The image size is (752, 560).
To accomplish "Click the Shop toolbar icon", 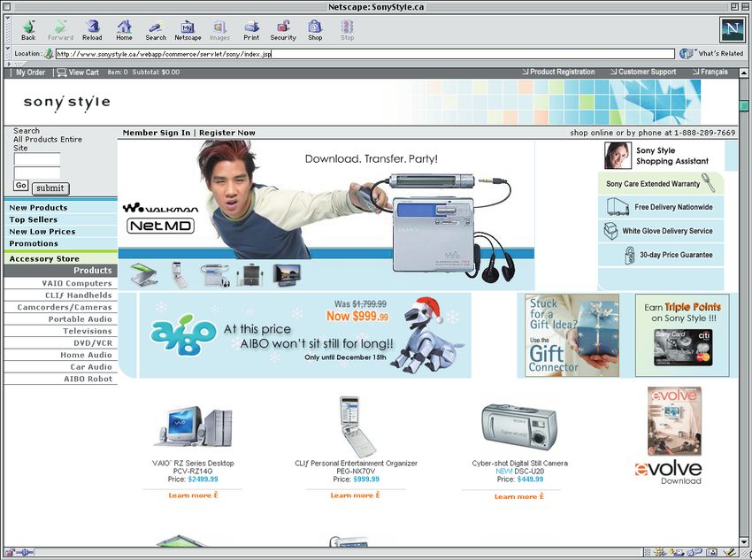I will click(315, 30).
